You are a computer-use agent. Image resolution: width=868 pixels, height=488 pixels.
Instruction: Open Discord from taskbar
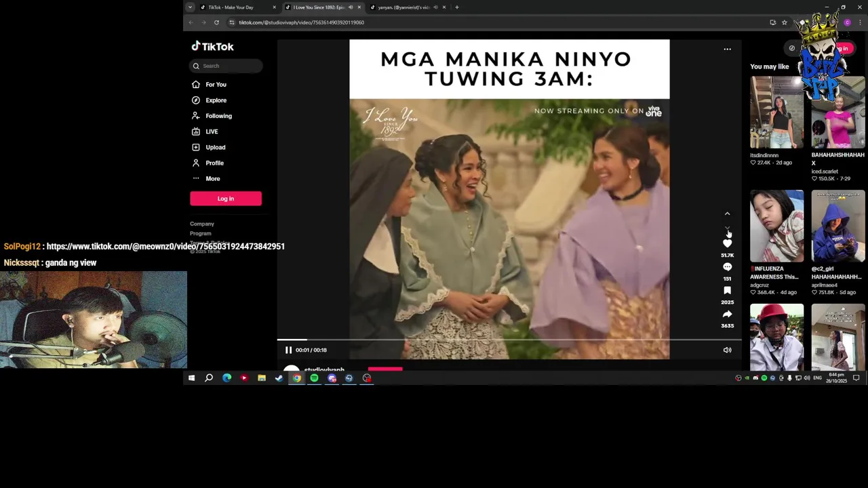pyautogui.click(x=332, y=378)
